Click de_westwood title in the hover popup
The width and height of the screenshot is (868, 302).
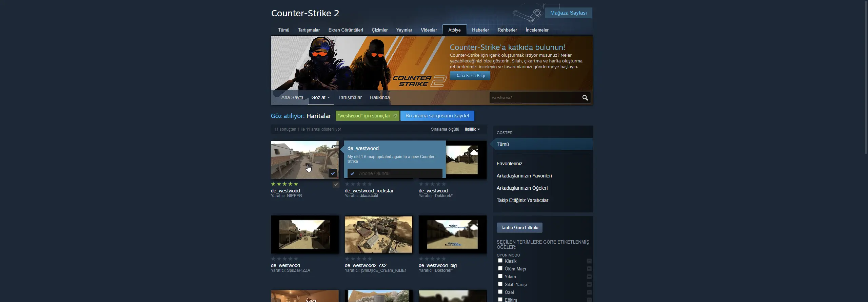pos(363,148)
